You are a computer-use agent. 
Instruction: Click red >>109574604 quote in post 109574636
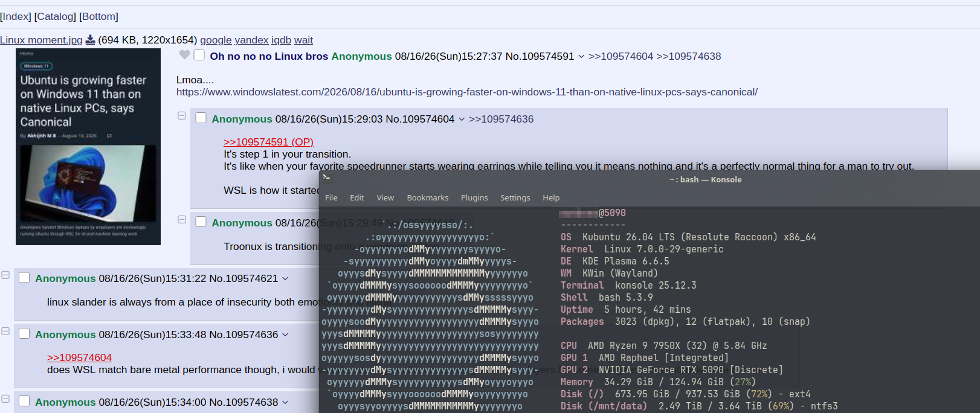(x=79, y=357)
